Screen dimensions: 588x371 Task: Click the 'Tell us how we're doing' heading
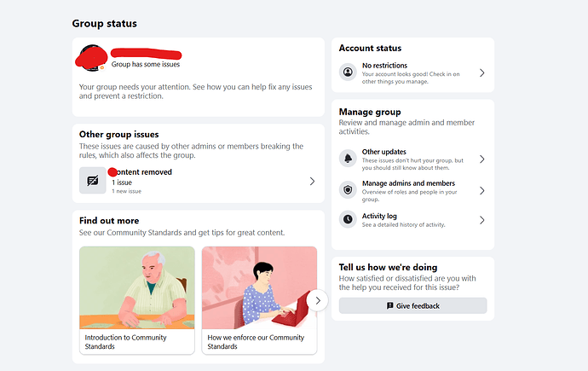(x=388, y=267)
